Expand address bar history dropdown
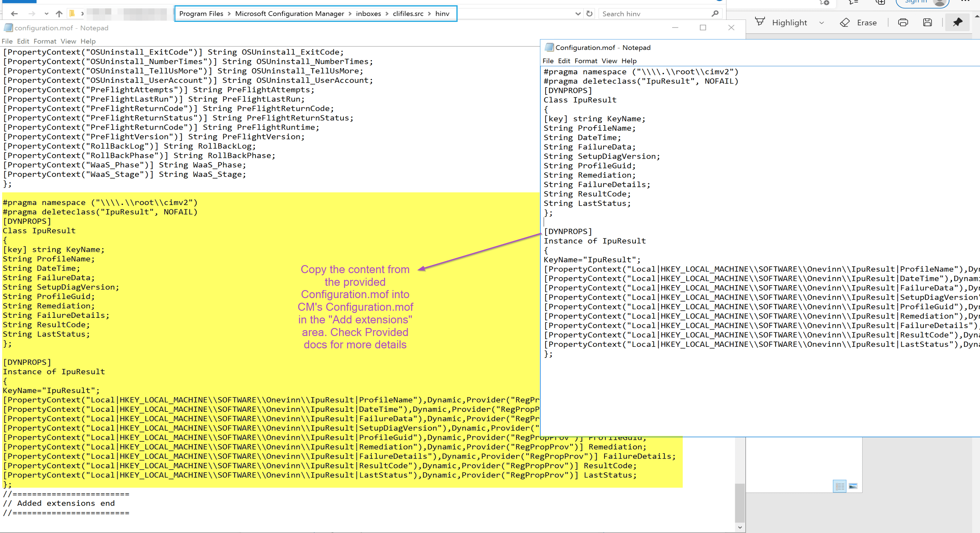Viewport: 980px width, 533px height. [x=578, y=14]
